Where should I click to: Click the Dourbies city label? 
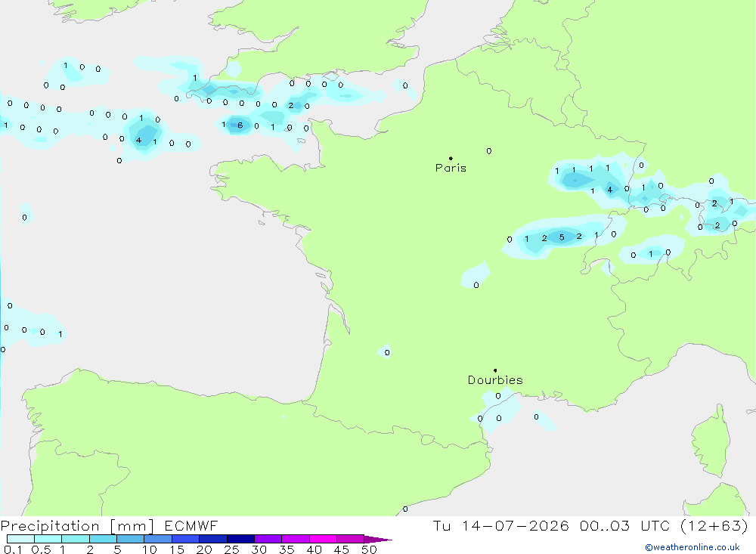495,380
